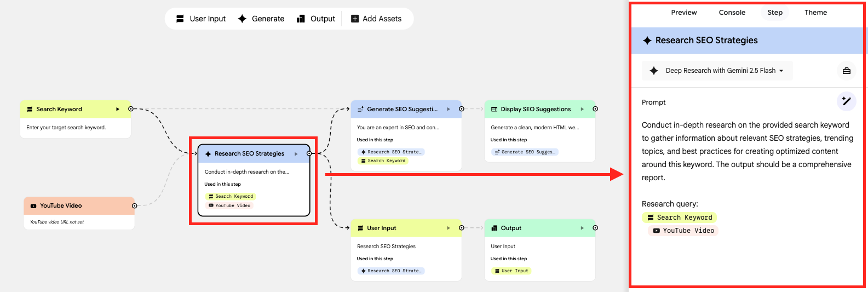Click play arrow on Research SEO Strategies node
This screenshot has width=868, height=292.
(x=296, y=154)
